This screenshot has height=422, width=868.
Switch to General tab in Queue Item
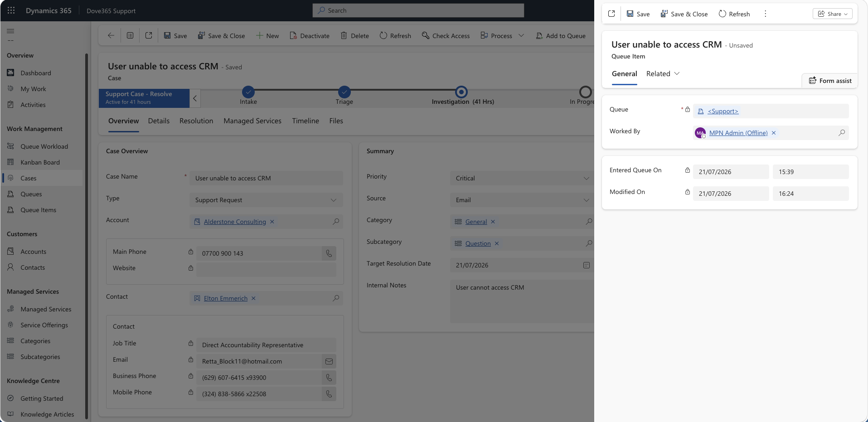pyautogui.click(x=625, y=74)
